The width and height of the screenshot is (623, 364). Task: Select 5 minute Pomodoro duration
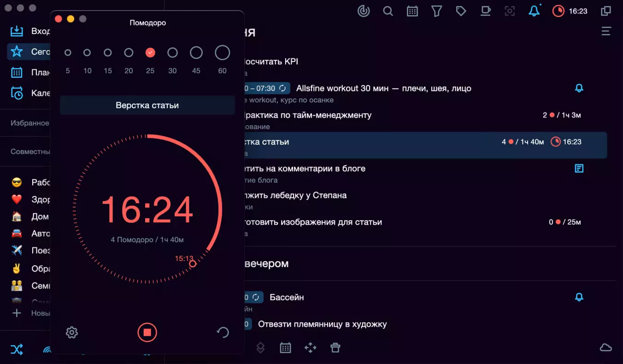point(68,53)
